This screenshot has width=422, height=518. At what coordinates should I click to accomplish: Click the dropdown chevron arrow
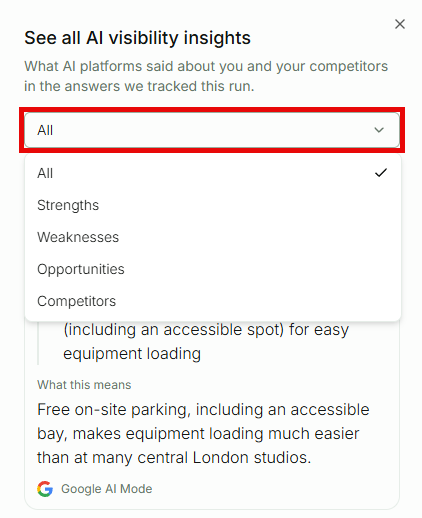pos(379,130)
